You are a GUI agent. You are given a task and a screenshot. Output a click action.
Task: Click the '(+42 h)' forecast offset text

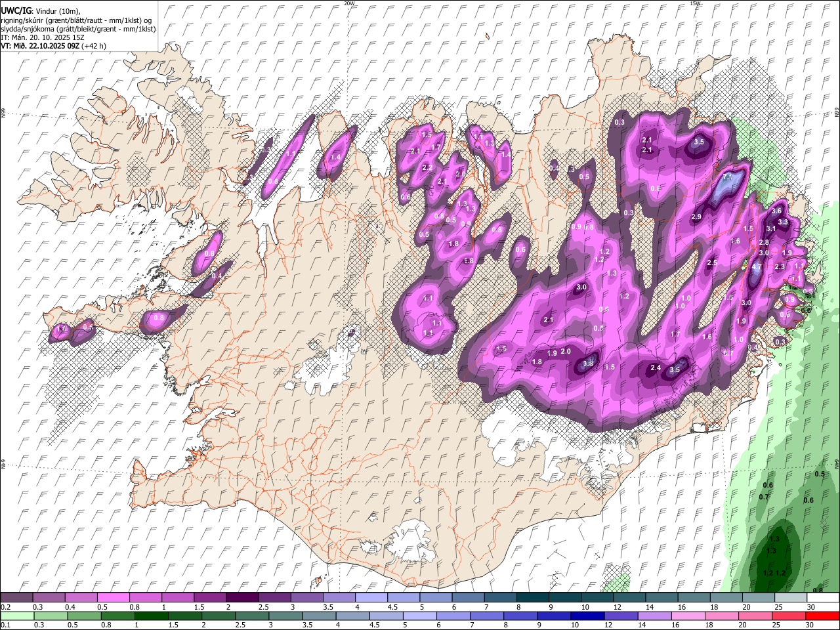(x=94, y=46)
